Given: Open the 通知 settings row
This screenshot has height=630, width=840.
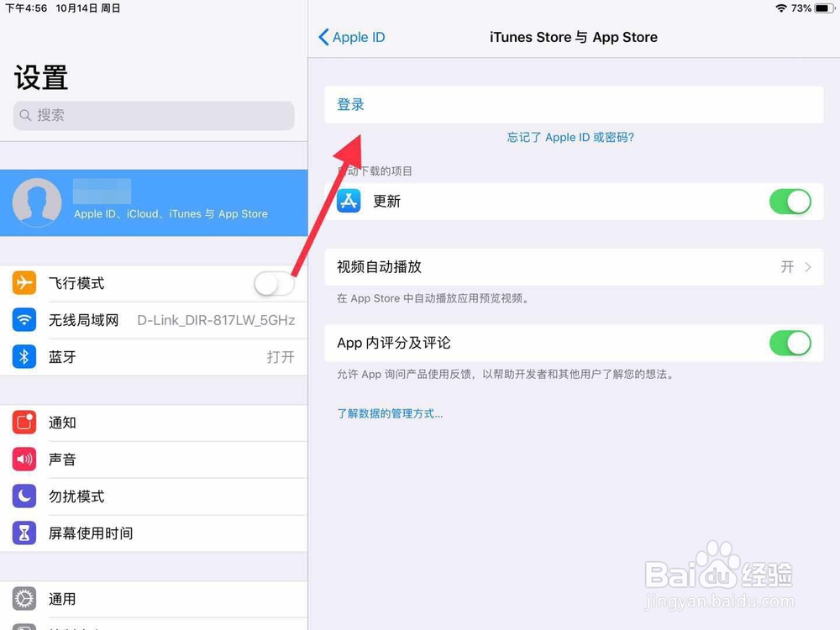Looking at the screenshot, I should [154, 423].
